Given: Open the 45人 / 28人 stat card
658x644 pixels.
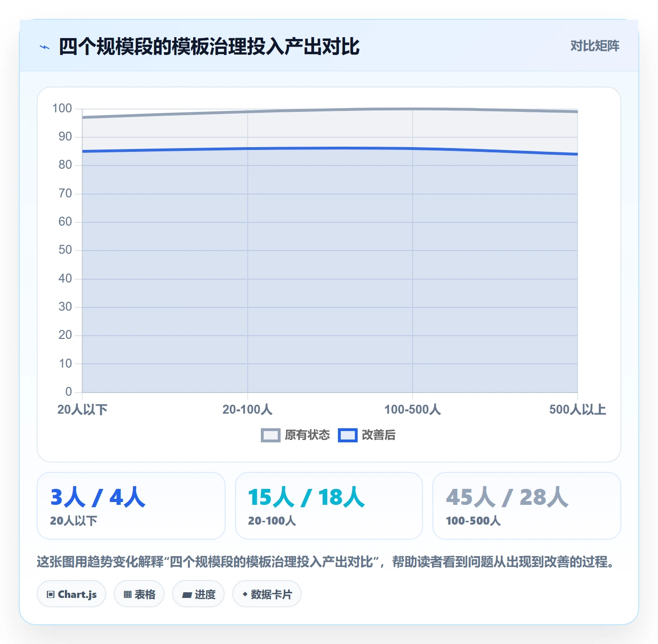Looking at the screenshot, I should pos(527,506).
